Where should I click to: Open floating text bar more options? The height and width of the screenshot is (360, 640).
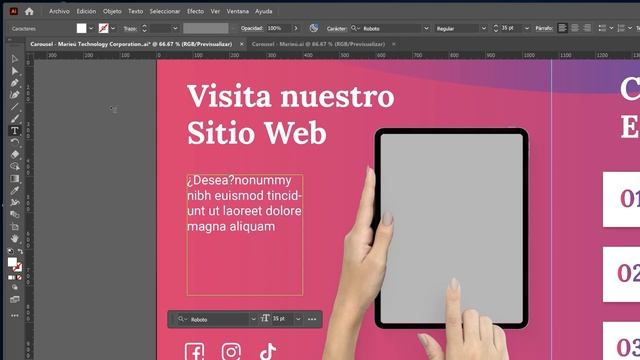point(312,319)
